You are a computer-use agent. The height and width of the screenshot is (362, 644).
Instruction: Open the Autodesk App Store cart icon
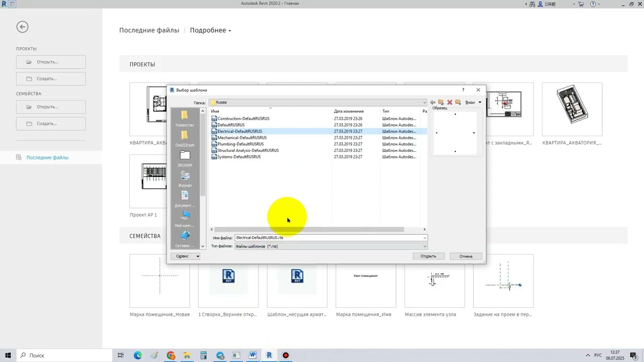pyautogui.click(x=581, y=4)
